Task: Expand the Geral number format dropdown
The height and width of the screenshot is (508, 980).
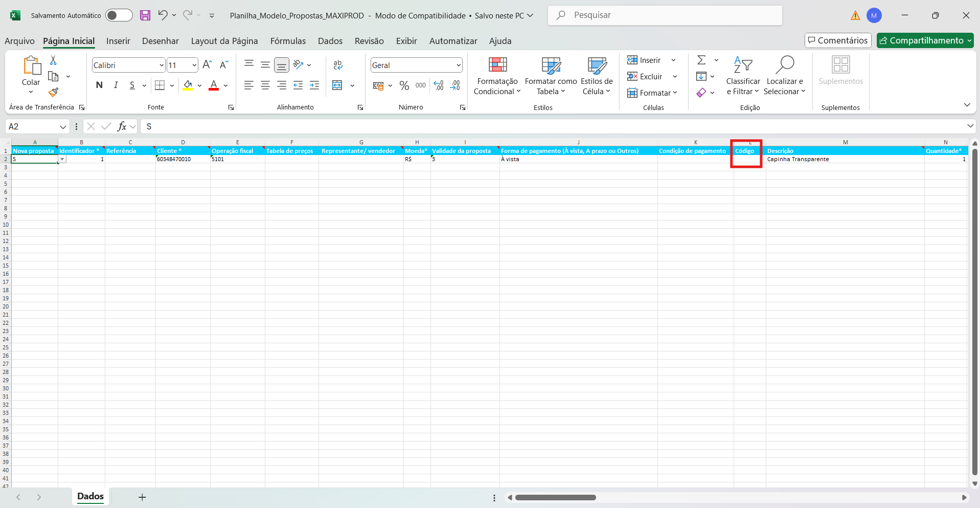Action: click(x=458, y=65)
